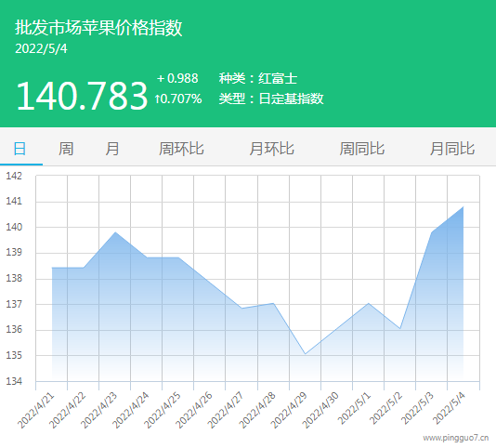This screenshot has height=448, width=496.
Task: Click the 批发市场苹果价格指数 title
Action: point(98,28)
